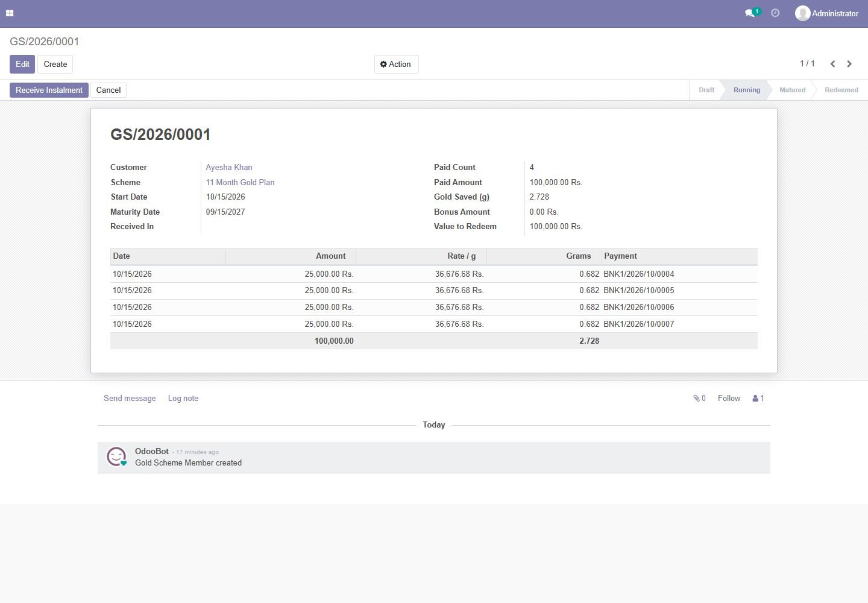Sort table by Rate / g header
This screenshot has width=868, height=603.
point(421,256)
